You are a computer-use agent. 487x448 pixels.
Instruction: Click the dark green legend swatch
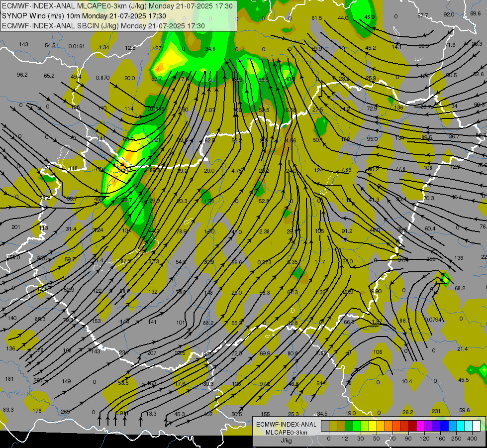(349, 426)
